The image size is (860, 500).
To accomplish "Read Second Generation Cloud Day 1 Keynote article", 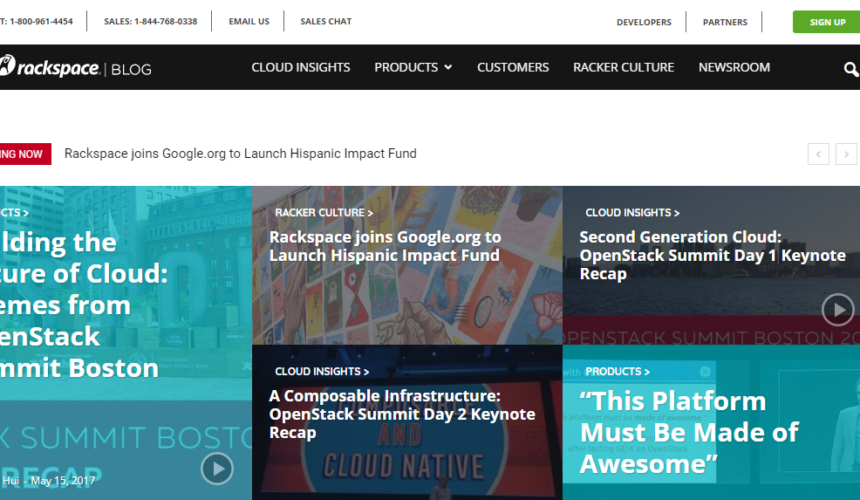I will [x=712, y=255].
